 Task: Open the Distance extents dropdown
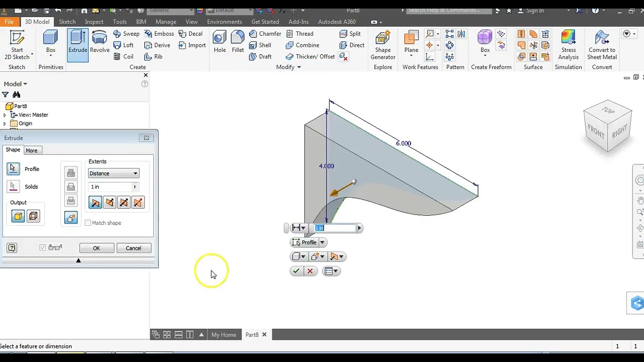point(114,173)
